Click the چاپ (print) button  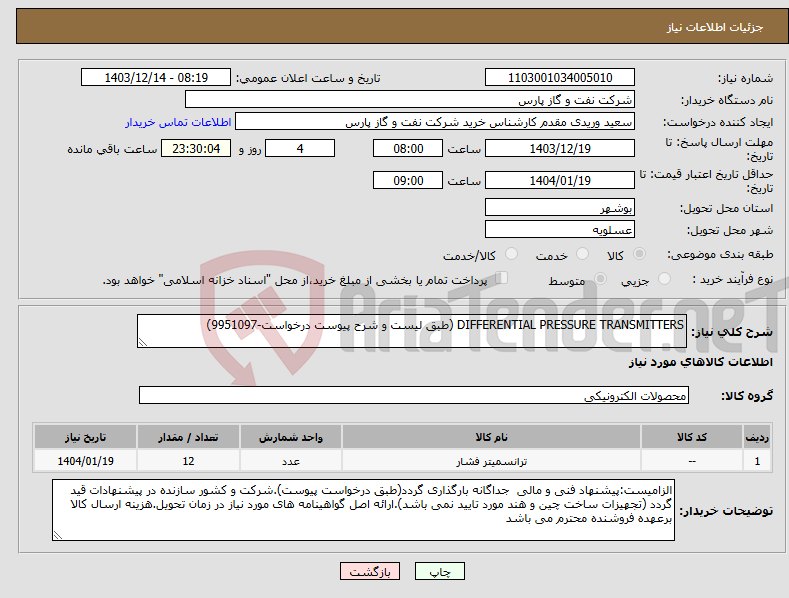(439, 571)
